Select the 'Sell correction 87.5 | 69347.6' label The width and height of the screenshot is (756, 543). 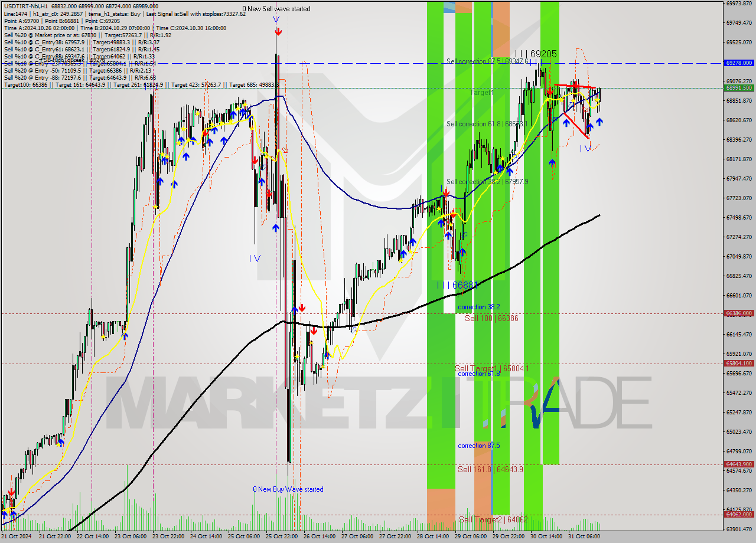coord(488,61)
